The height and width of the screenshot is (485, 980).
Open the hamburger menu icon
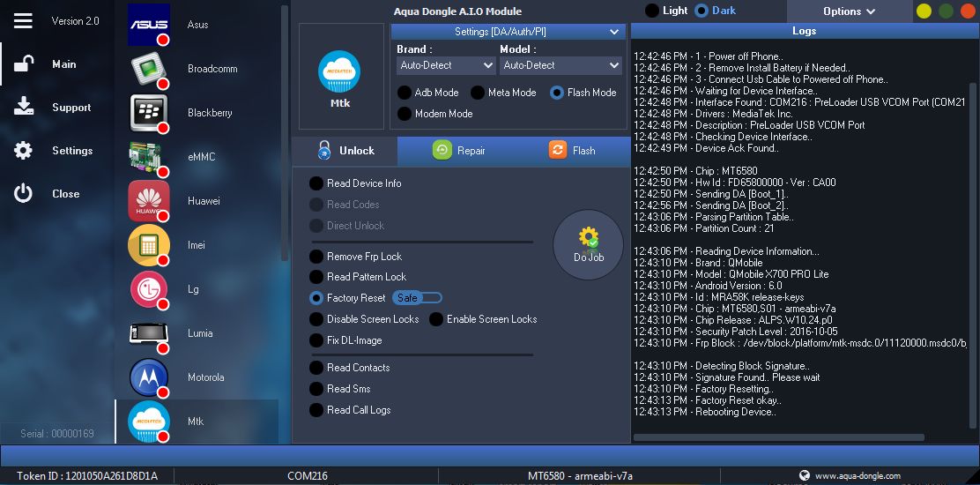click(23, 20)
